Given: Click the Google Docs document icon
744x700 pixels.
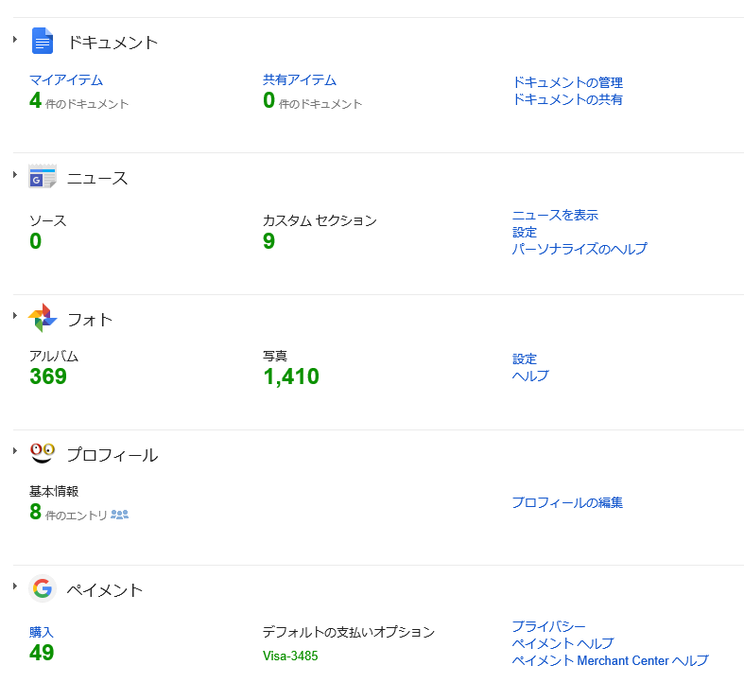Looking at the screenshot, I should [43, 41].
